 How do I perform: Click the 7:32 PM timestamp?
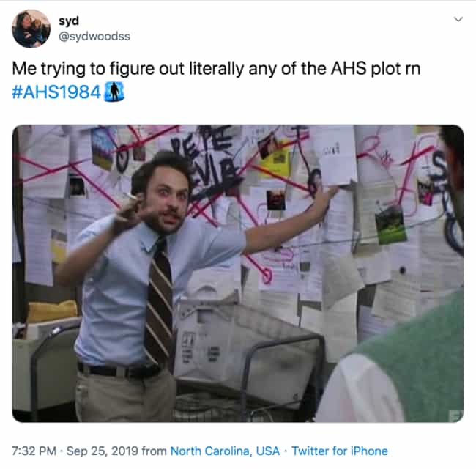34,451
